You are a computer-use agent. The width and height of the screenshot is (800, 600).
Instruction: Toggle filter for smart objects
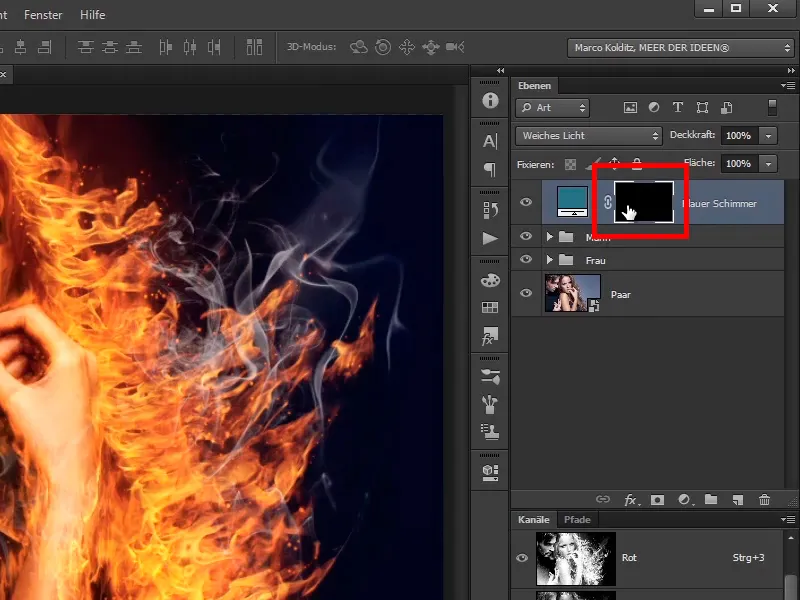(727, 107)
